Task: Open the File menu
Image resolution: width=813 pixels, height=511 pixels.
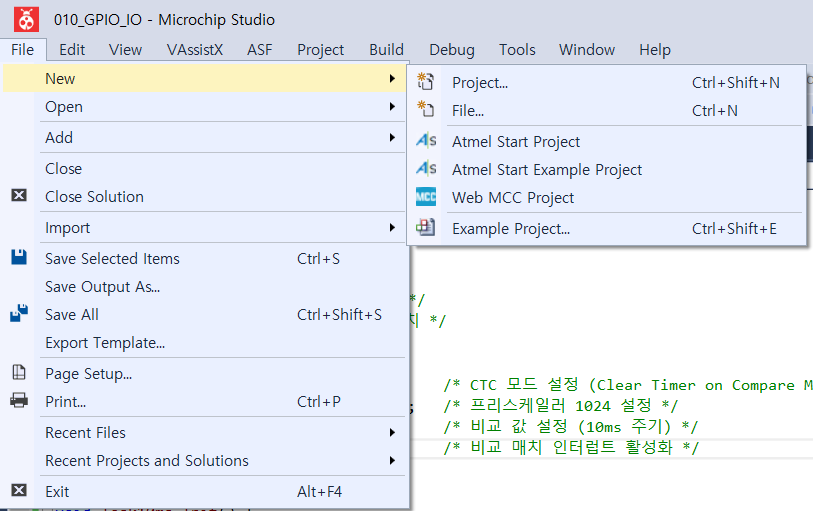Action: click(23, 50)
